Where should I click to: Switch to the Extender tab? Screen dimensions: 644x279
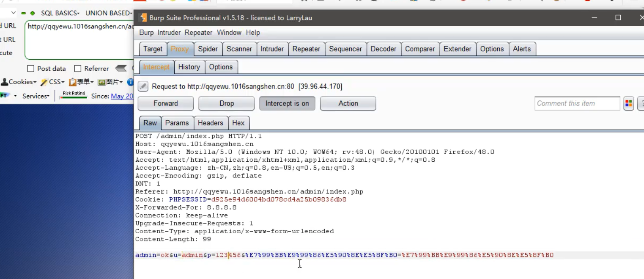point(458,49)
